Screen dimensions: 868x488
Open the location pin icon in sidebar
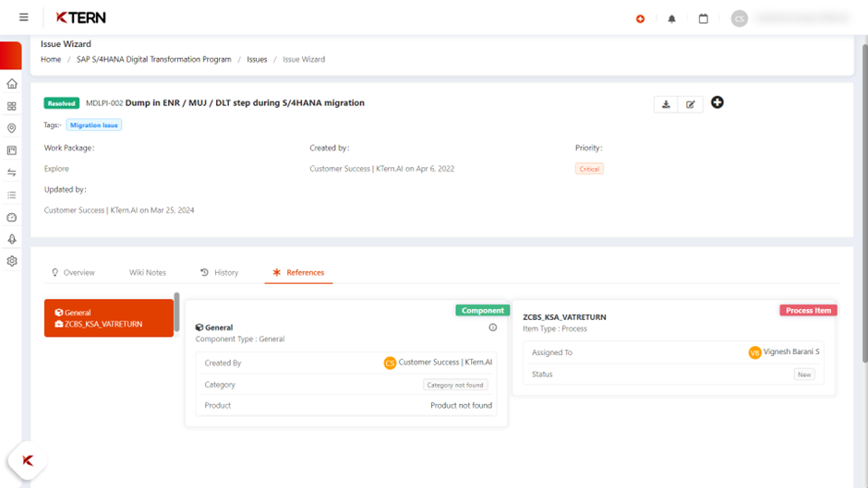[x=12, y=128]
